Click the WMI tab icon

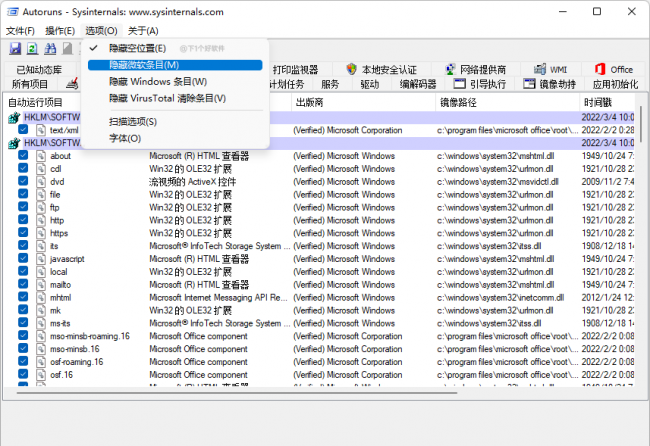pyautogui.click(x=540, y=69)
